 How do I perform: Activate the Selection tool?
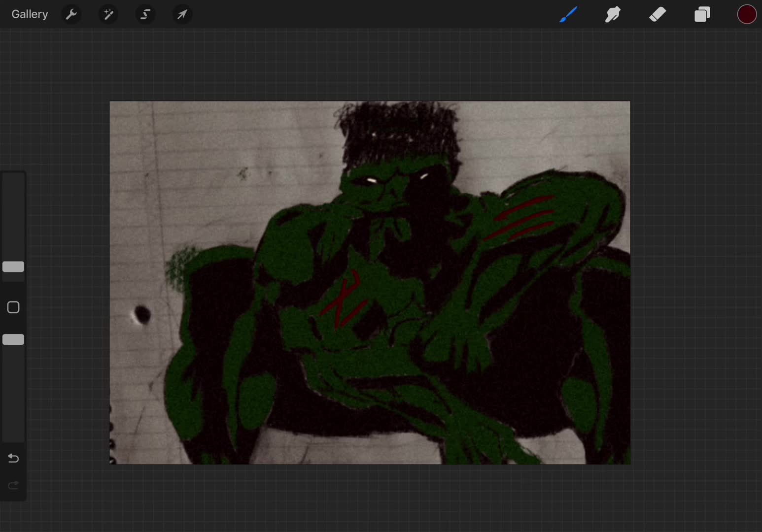point(145,14)
